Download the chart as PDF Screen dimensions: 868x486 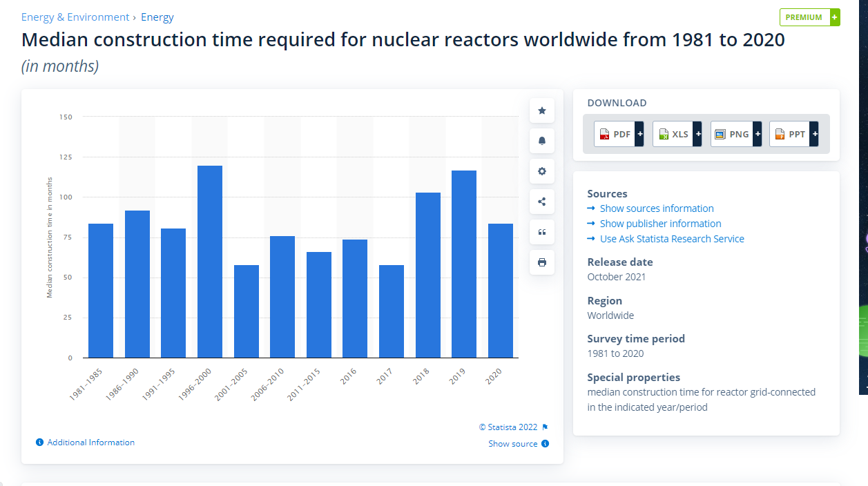coord(618,134)
